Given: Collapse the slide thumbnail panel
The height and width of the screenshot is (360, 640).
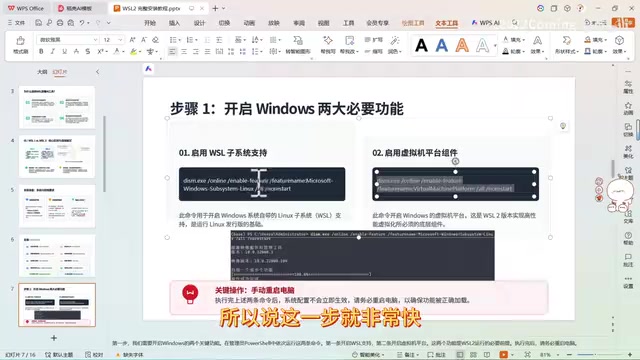Looking at the screenshot, I should click(x=98, y=72).
